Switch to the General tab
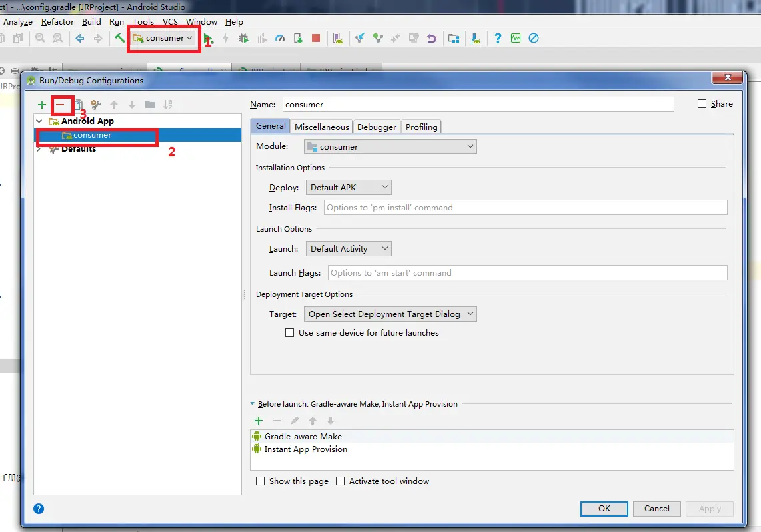 click(271, 126)
